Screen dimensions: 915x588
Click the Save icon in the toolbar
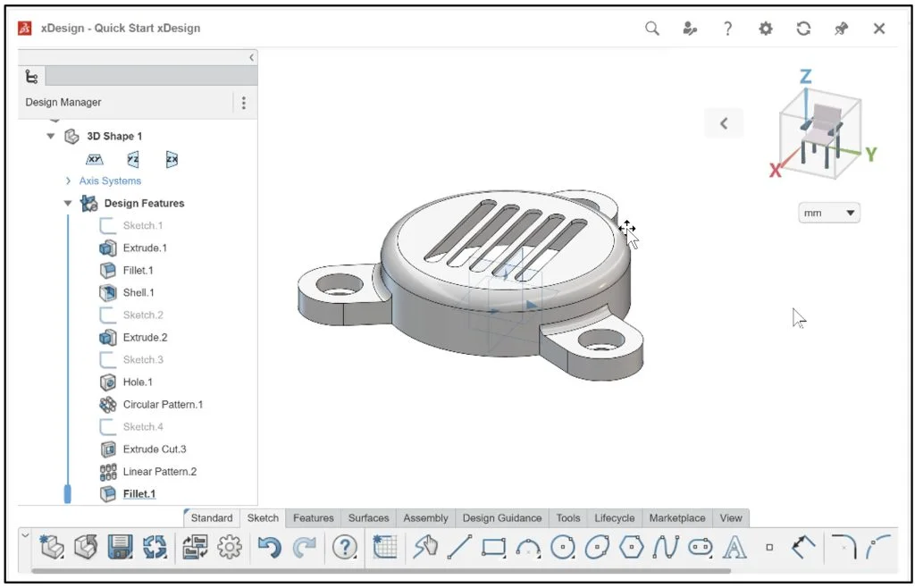pyautogui.click(x=119, y=546)
